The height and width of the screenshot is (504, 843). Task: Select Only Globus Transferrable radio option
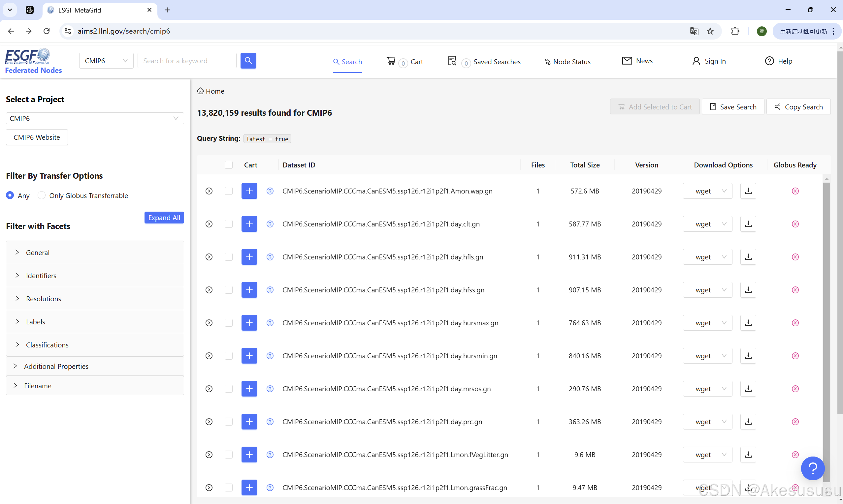[x=42, y=195]
